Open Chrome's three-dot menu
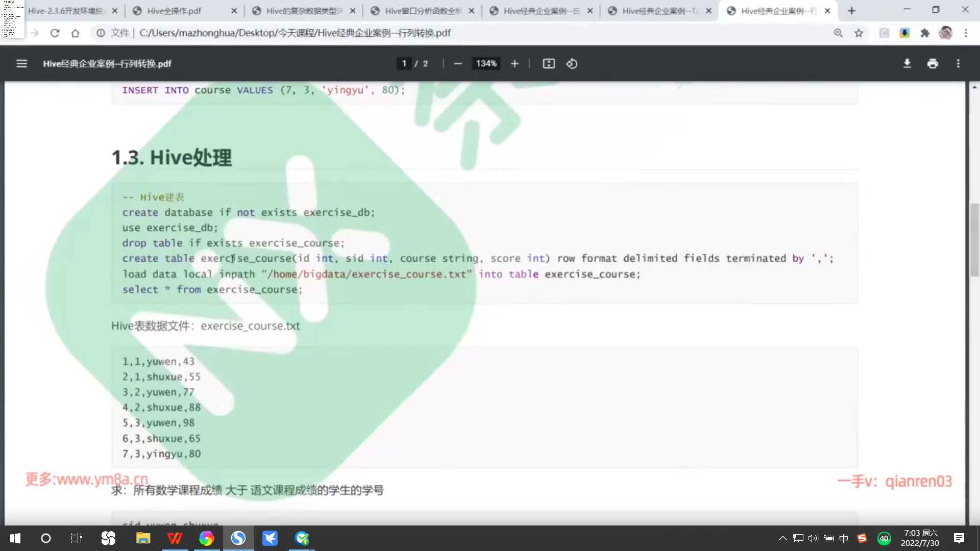980x551 pixels. coord(966,33)
